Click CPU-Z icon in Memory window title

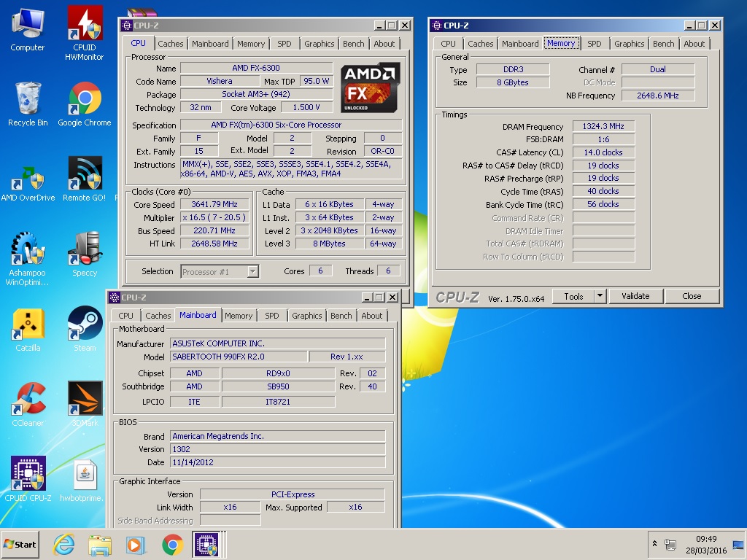tap(436, 26)
